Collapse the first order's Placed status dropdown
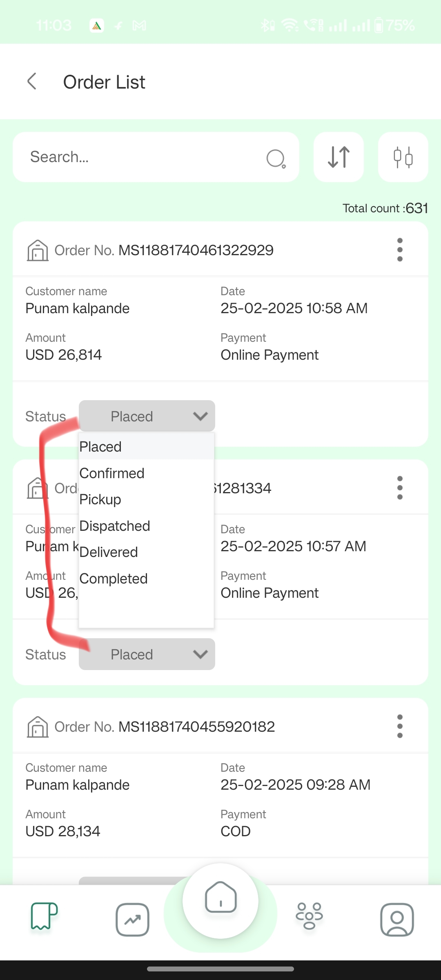Screen dimensions: 441x980 (x=147, y=416)
